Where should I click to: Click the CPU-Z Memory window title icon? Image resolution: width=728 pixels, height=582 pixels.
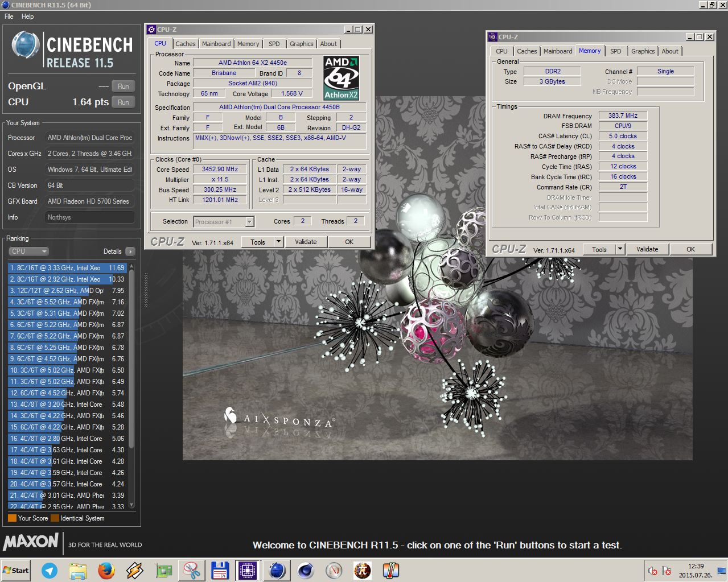[493, 37]
